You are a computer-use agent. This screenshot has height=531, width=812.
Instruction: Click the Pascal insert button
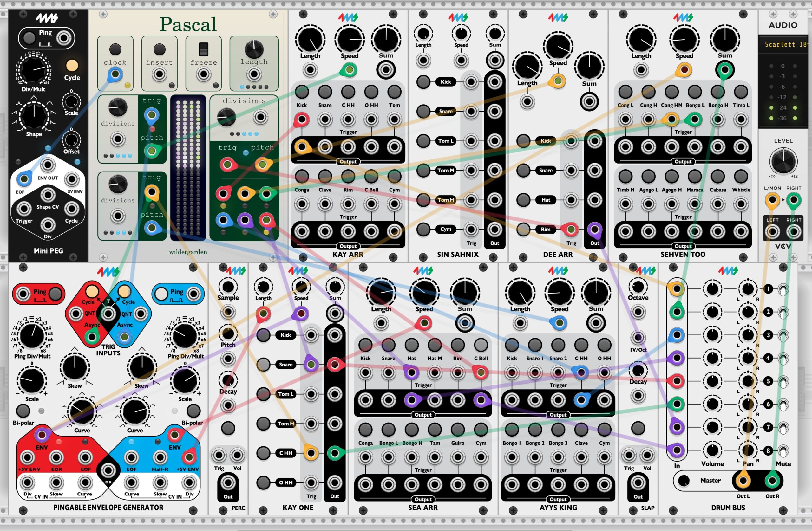[x=159, y=49]
